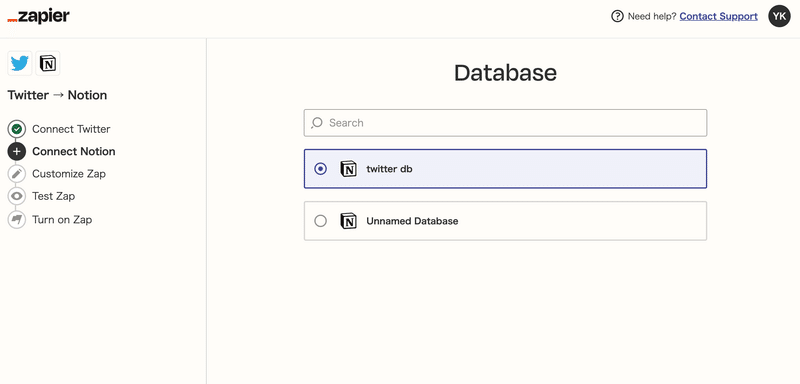Open the YK user avatar menu

[779, 16]
